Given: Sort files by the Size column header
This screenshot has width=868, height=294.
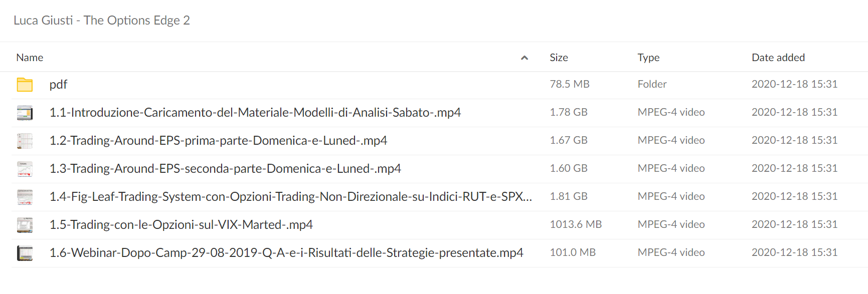Looking at the screenshot, I should pos(559,58).
